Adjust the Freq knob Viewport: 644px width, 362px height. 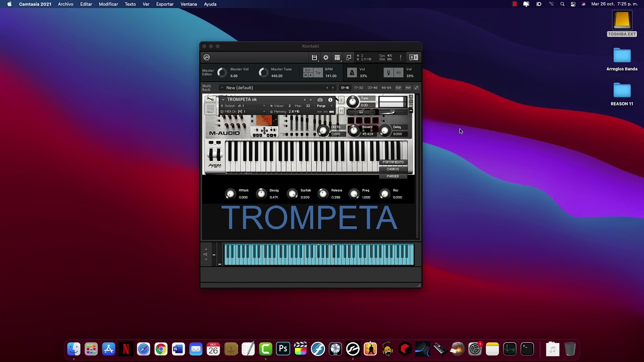(354, 194)
